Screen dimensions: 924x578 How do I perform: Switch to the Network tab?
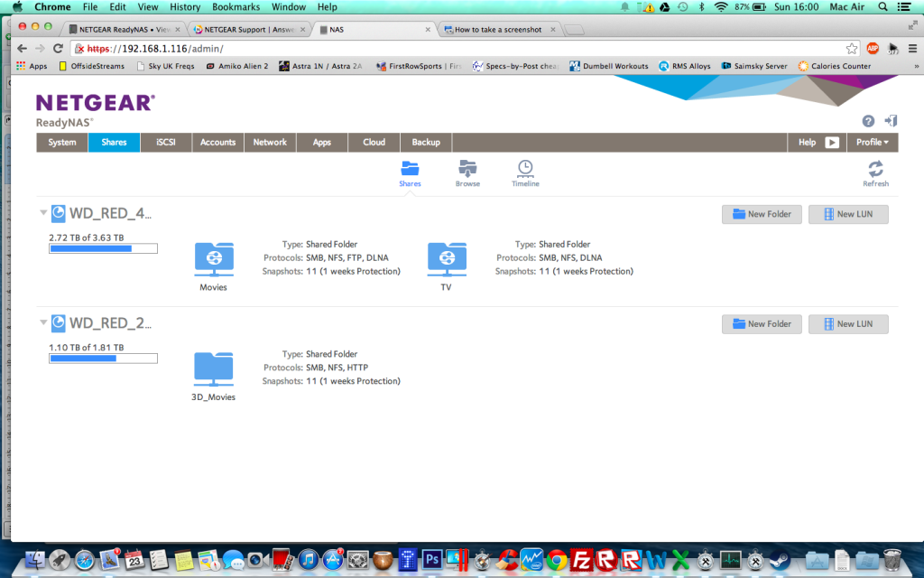pyautogui.click(x=270, y=142)
